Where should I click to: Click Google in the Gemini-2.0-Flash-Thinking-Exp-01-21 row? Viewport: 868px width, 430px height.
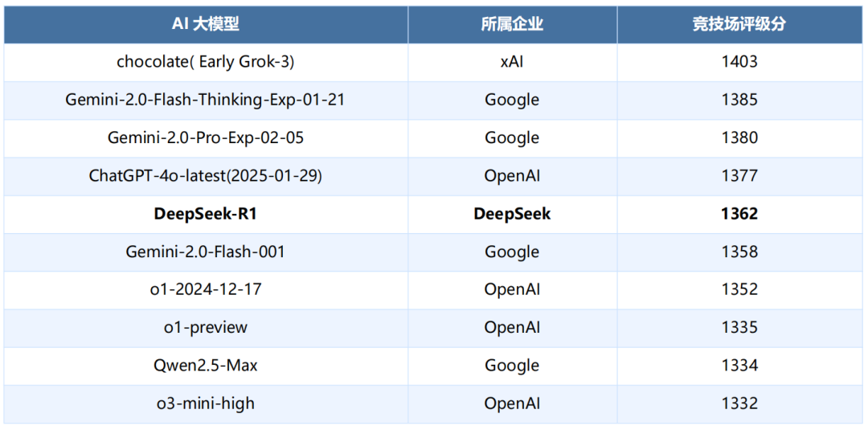(x=513, y=100)
